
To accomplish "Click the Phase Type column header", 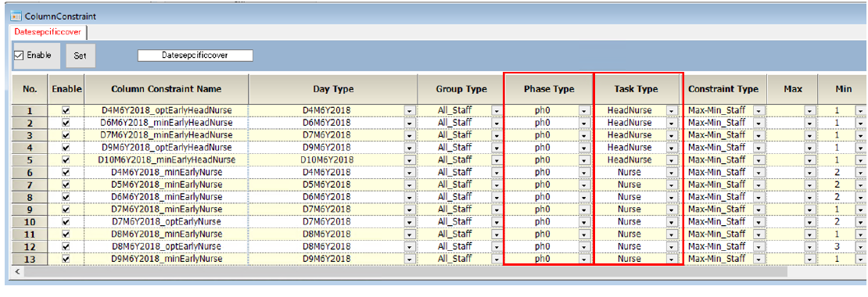I will tap(549, 89).
